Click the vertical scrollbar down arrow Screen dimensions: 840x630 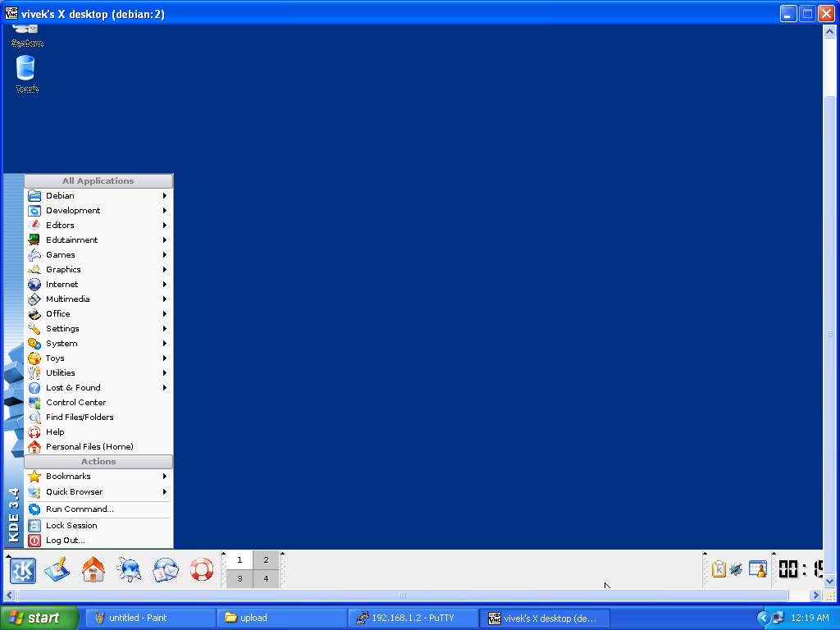pyautogui.click(x=829, y=582)
